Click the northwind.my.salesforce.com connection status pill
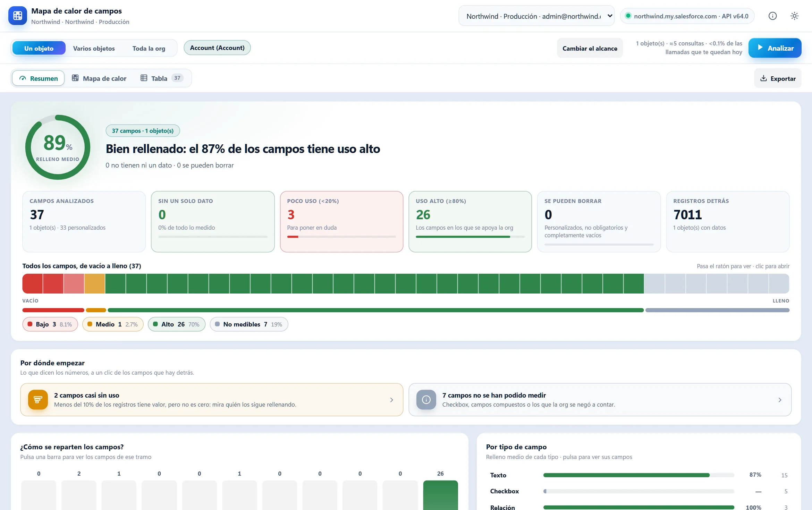This screenshot has width=812, height=510. pos(687,16)
